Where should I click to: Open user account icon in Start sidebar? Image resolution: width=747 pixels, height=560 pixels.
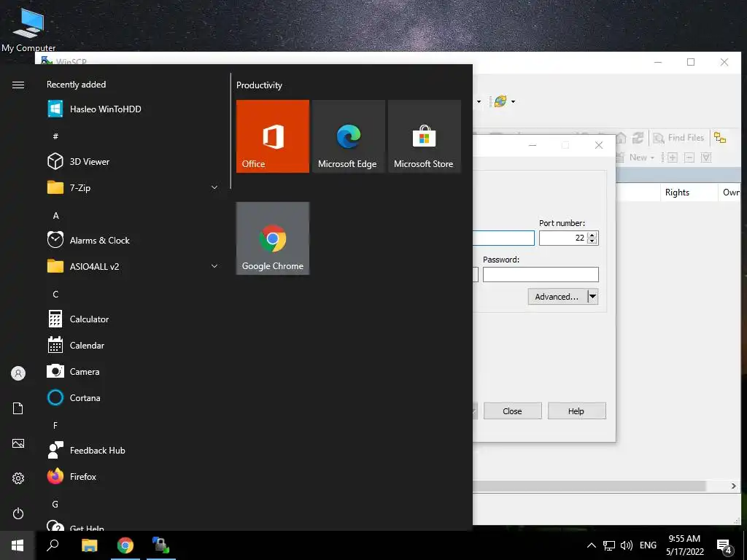(x=18, y=373)
